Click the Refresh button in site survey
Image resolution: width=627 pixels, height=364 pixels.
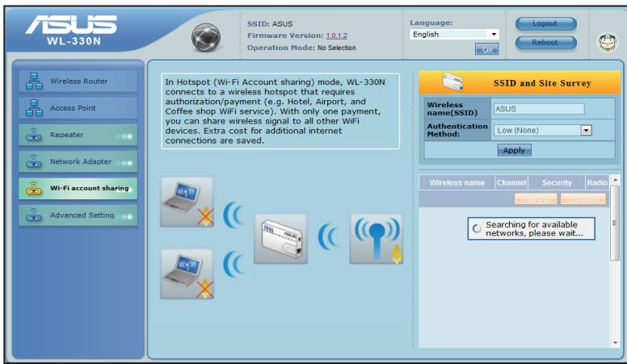[536, 199]
